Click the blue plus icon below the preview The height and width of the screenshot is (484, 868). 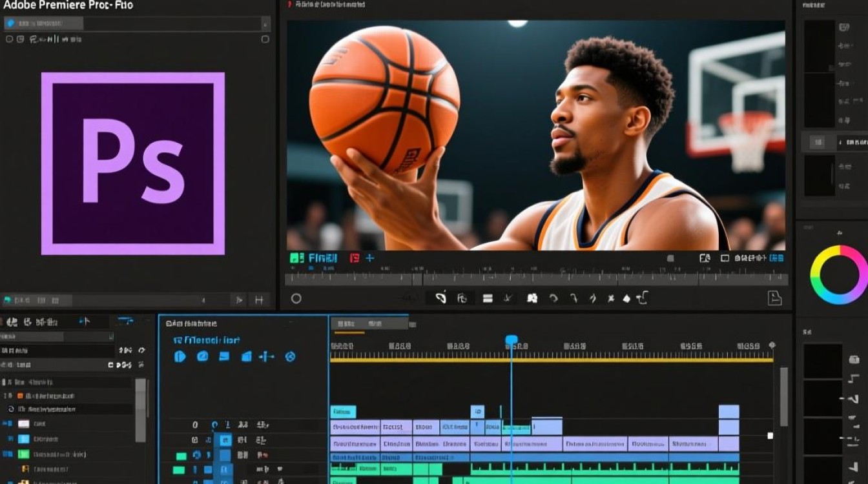coord(370,258)
